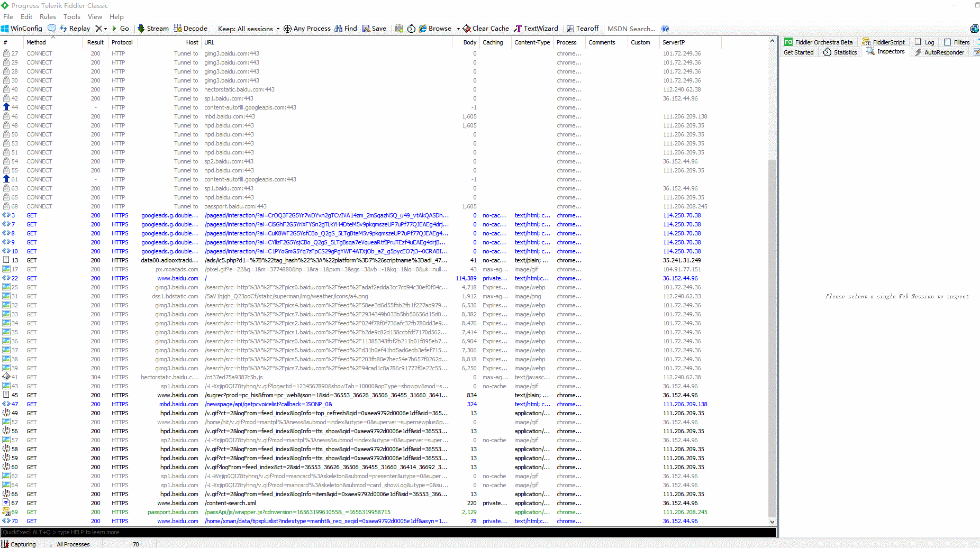The image size is (980, 548).
Task: Click the Tearoff toolbar button
Action: click(x=583, y=29)
